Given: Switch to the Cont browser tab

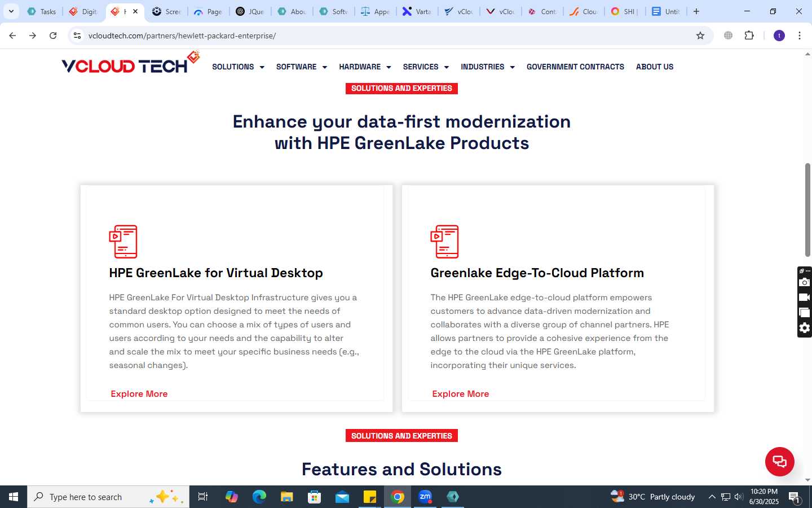Looking at the screenshot, I should point(542,11).
